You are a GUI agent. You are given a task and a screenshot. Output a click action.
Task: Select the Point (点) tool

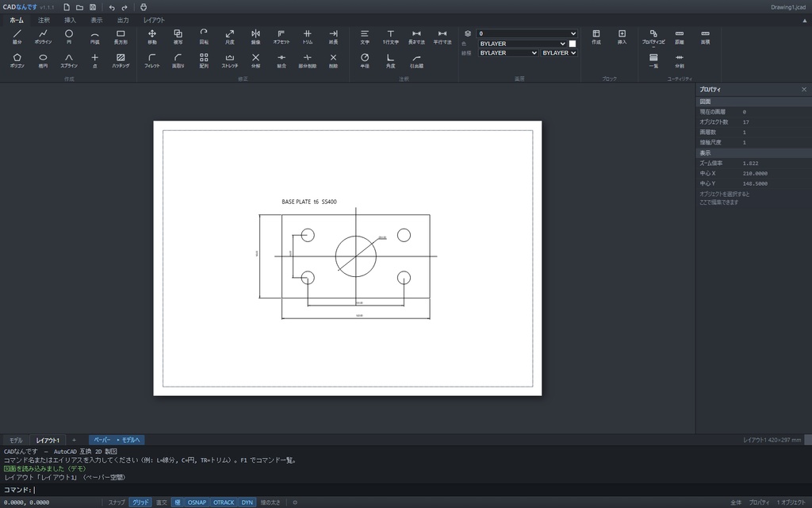point(95,60)
